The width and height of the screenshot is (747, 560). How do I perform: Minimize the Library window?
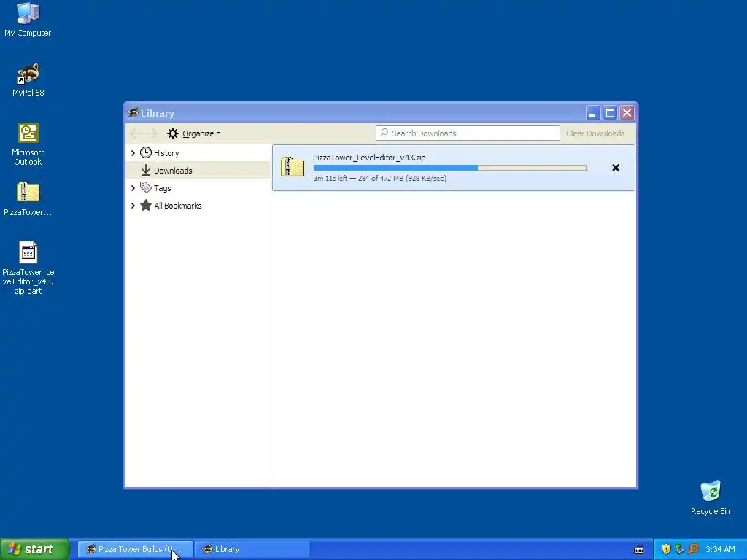coord(592,113)
